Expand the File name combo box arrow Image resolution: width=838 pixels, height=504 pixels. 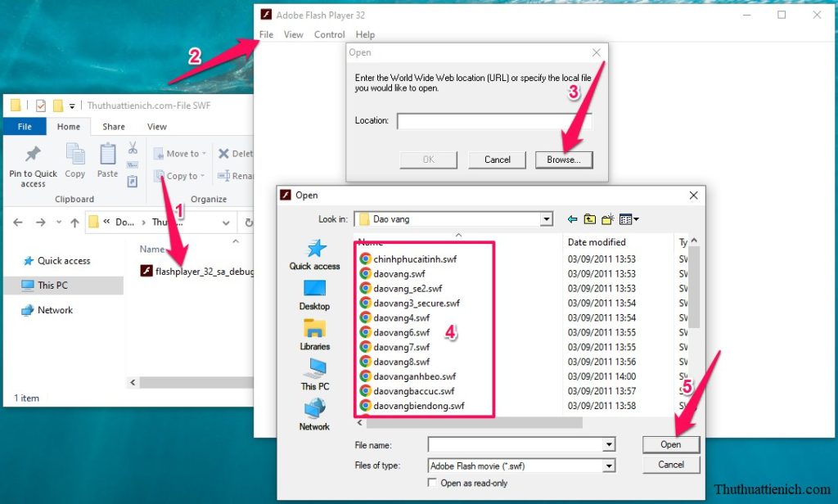(x=608, y=444)
